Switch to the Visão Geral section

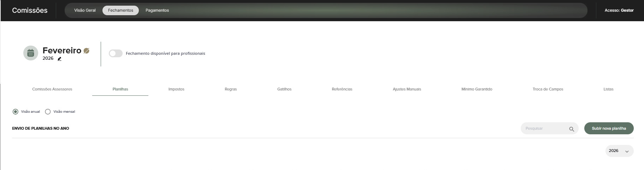click(x=85, y=10)
